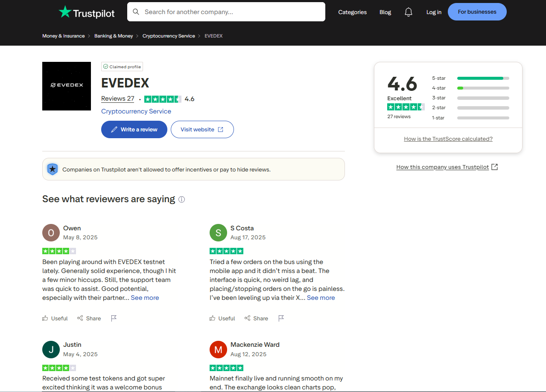This screenshot has width=546, height=392.
Task: Open the Categories menu
Action: coord(352,12)
